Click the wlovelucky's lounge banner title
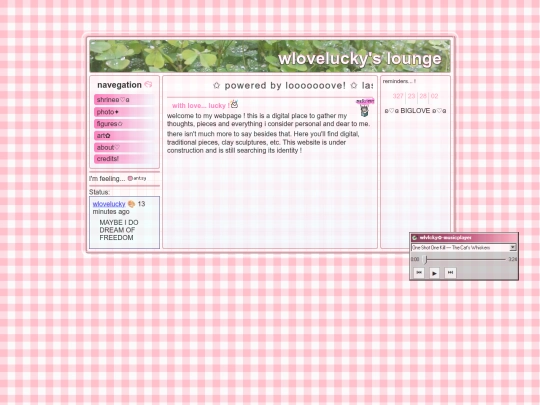The image size is (540, 405). [x=360, y=59]
